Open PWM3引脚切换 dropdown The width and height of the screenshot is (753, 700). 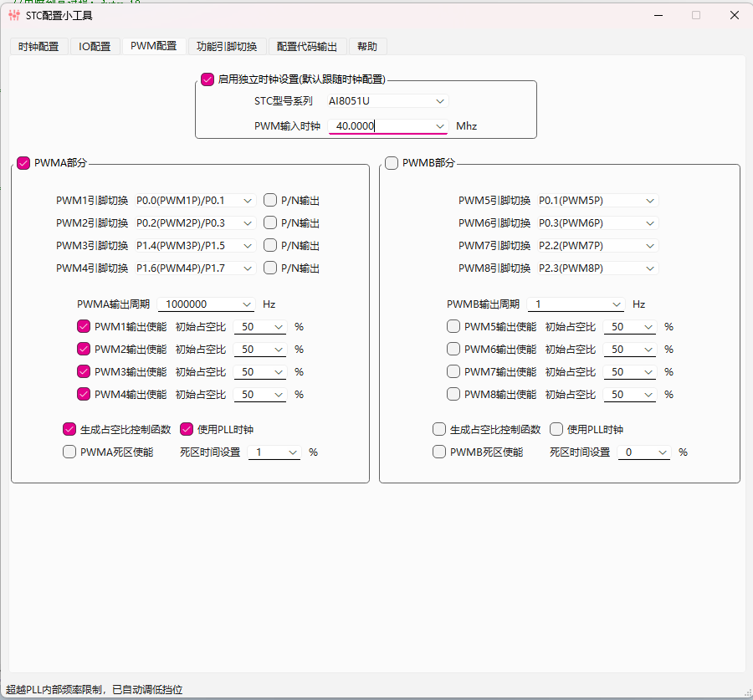point(194,246)
